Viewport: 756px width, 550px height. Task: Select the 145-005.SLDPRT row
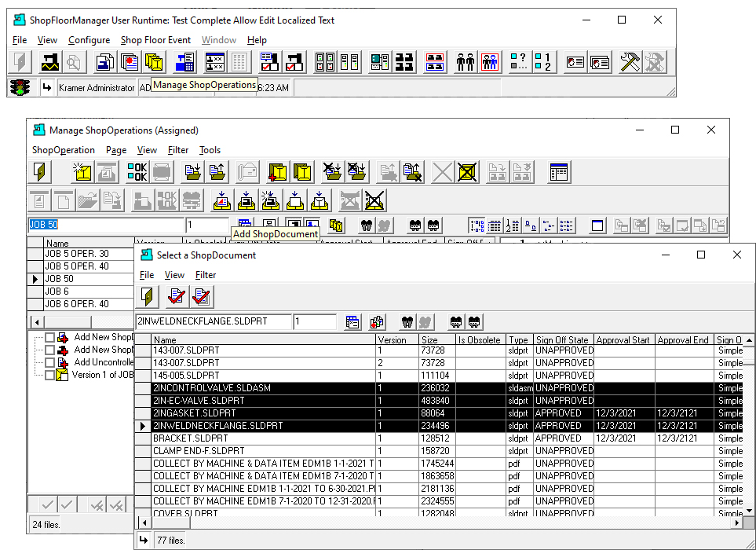(440, 376)
